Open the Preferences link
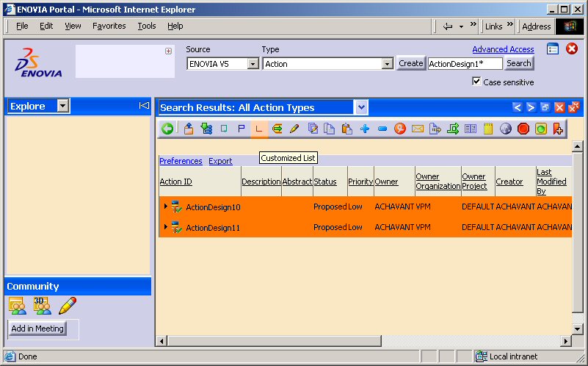Image resolution: width=588 pixels, height=366 pixels. click(x=181, y=161)
